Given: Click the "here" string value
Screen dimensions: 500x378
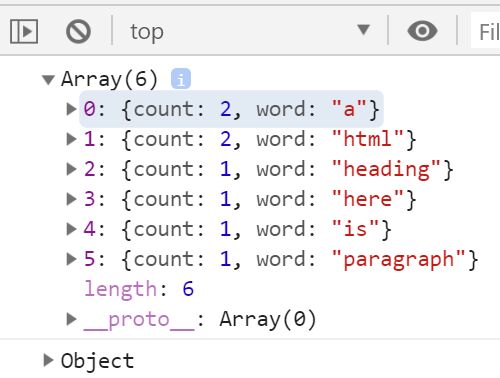Looking at the screenshot, I should click(368, 199).
